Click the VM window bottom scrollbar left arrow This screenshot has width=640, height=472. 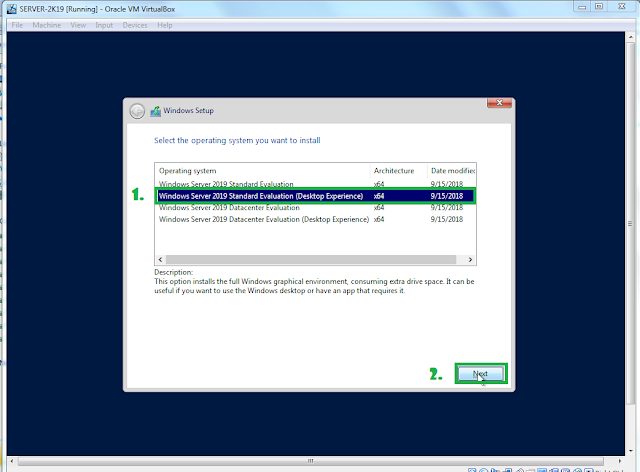pyautogui.click(x=12, y=461)
